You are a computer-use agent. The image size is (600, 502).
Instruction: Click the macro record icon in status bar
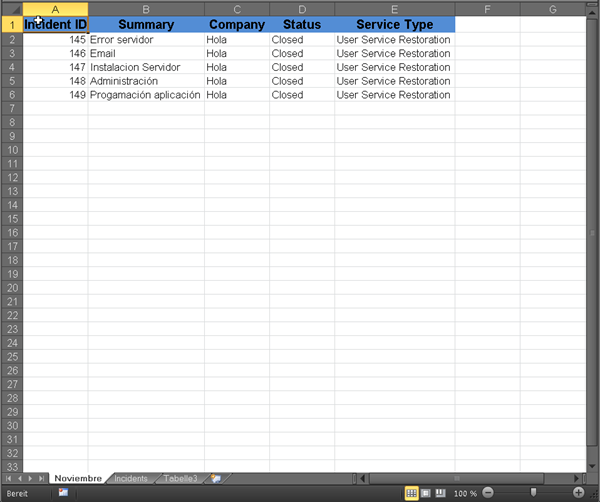(62, 493)
